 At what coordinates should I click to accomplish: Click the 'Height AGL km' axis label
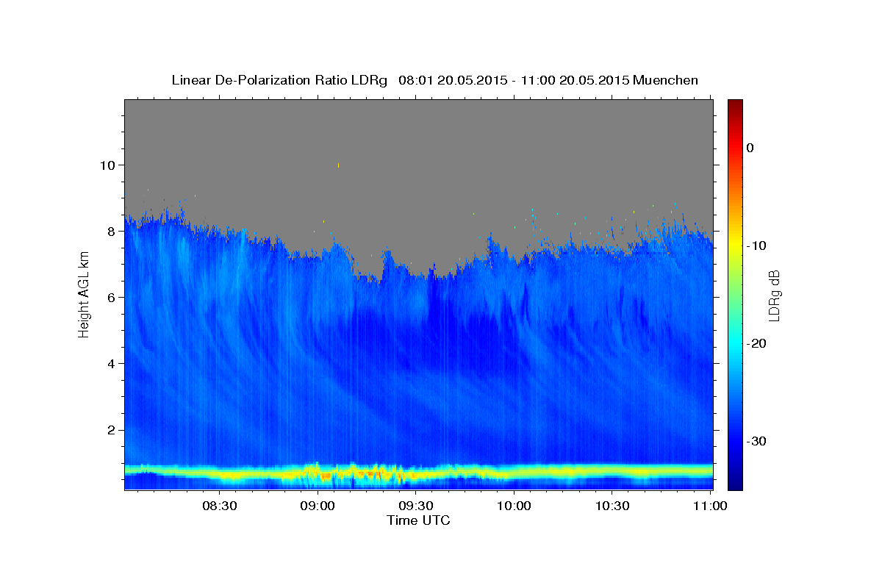click(84, 294)
